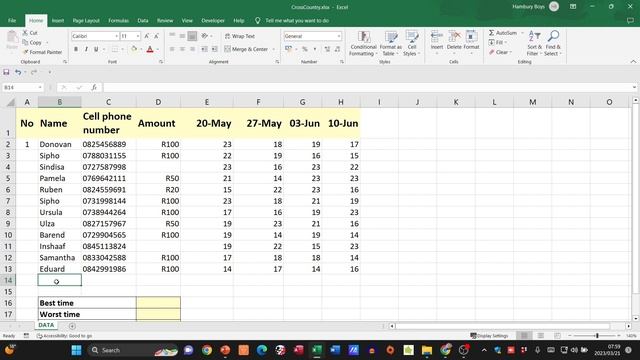The image size is (640, 360).
Task: Add a new sheet with plus icon
Action: click(x=72, y=326)
